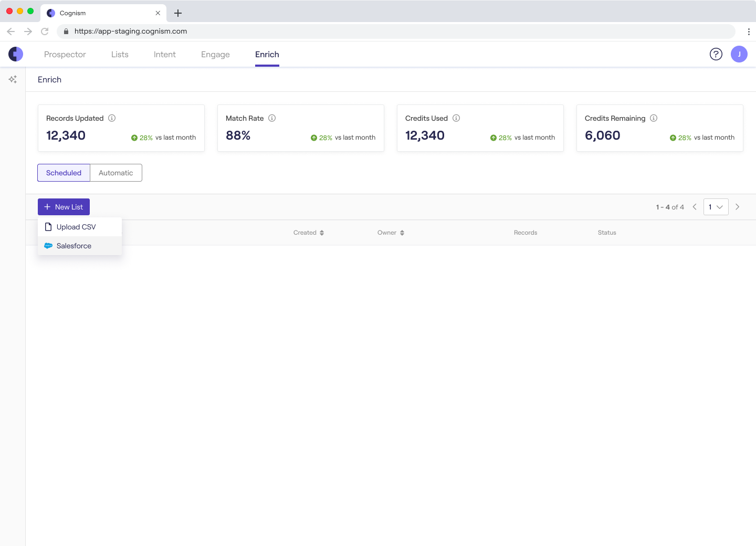Choose Salesforce from New List menu
The height and width of the screenshot is (546, 756).
(74, 246)
